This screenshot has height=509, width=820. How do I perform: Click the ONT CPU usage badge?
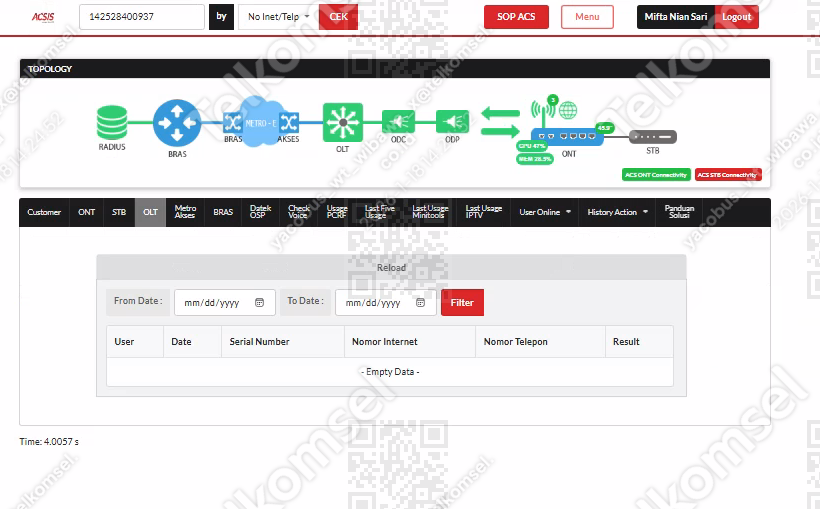532,146
